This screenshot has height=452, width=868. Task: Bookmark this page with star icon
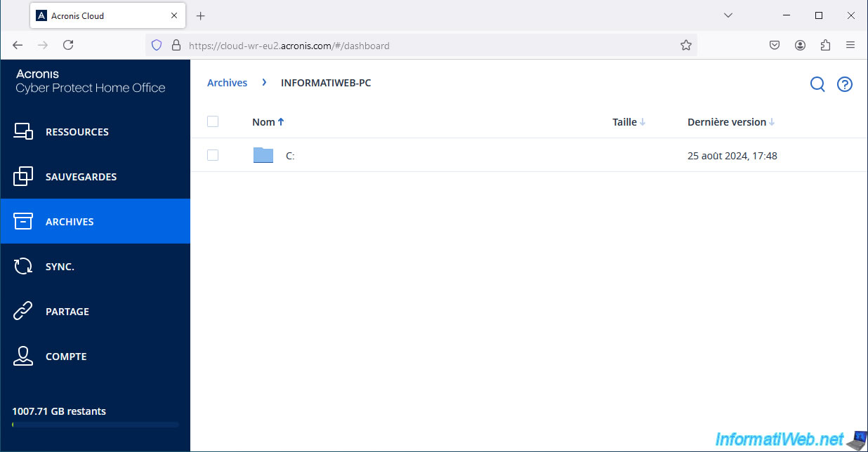[685, 45]
